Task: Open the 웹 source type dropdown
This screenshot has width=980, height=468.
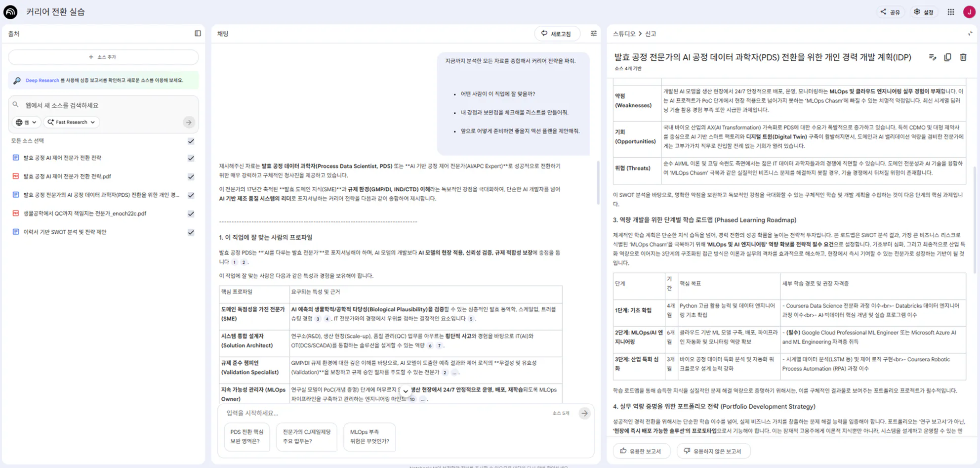Action: 26,122
